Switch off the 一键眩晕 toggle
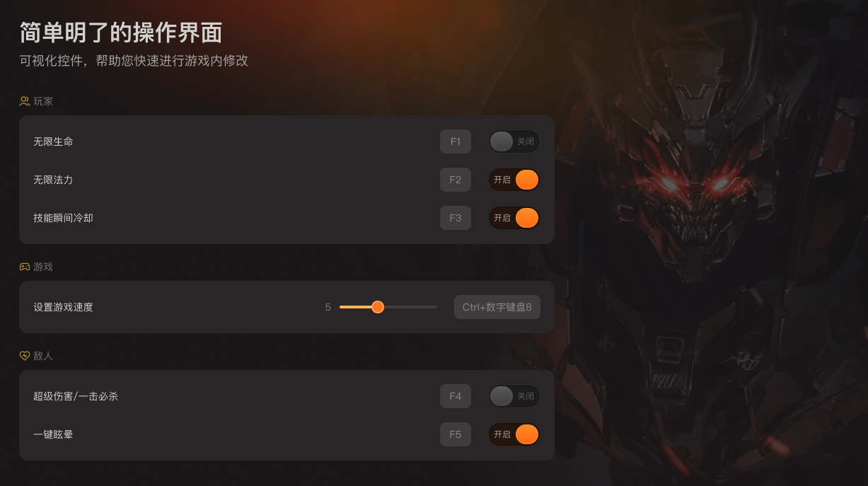868x486 pixels. click(x=514, y=434)
